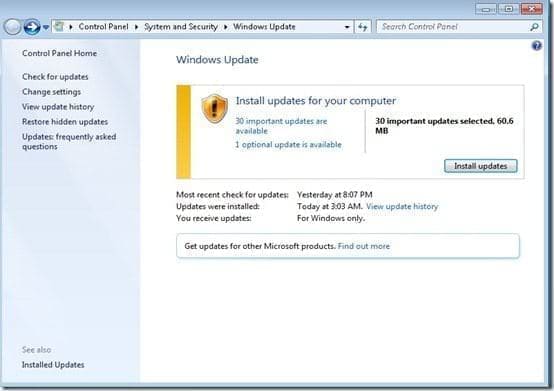Select System and Security breadcrumb
The image size is (554, 391).
point(181,27)
